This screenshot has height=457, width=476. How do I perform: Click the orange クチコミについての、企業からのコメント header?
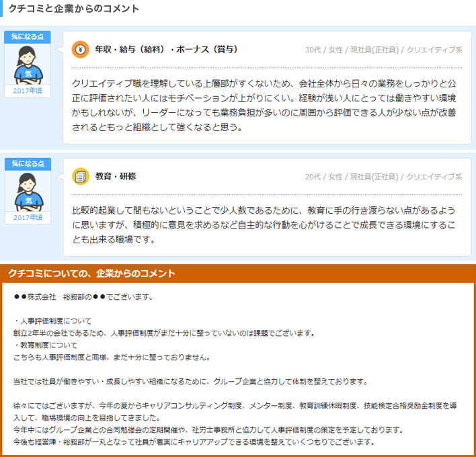coord(91,274)
